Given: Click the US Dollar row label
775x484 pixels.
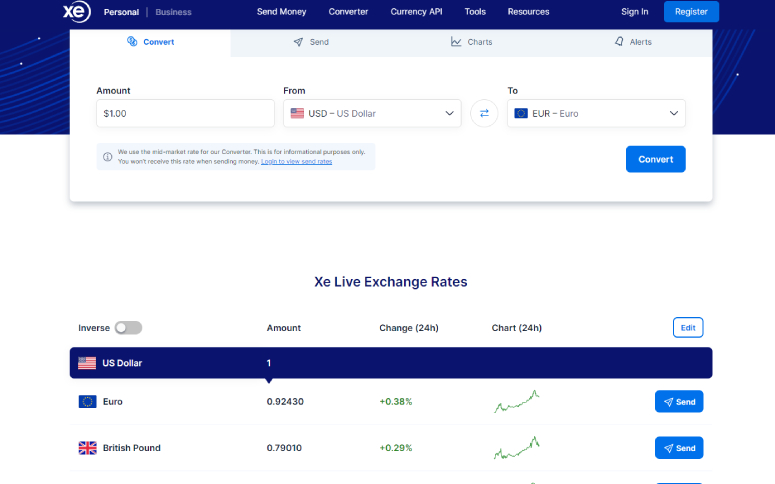Looking at the screenshot, I should [122, 363].
